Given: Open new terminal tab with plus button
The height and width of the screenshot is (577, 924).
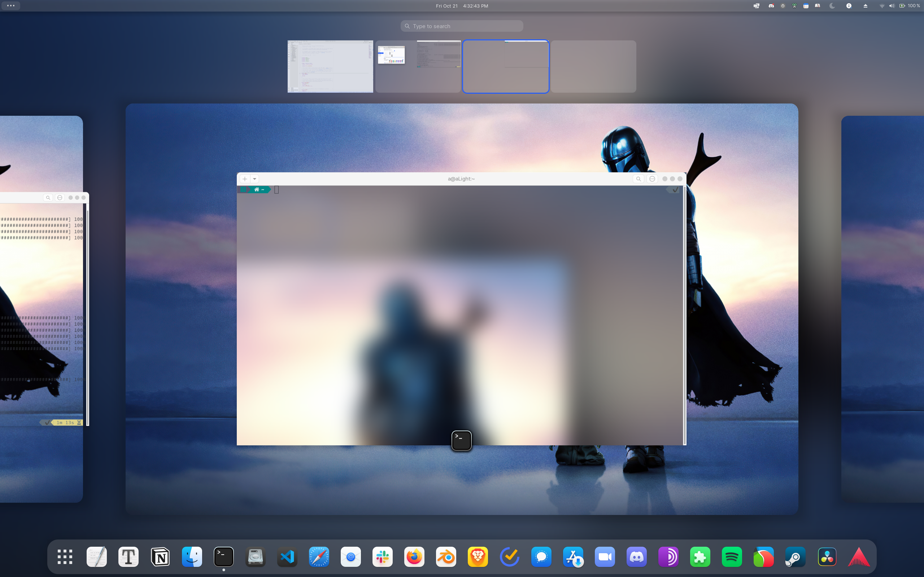Looking at the screenshot, I should click(x=245, y=179).
